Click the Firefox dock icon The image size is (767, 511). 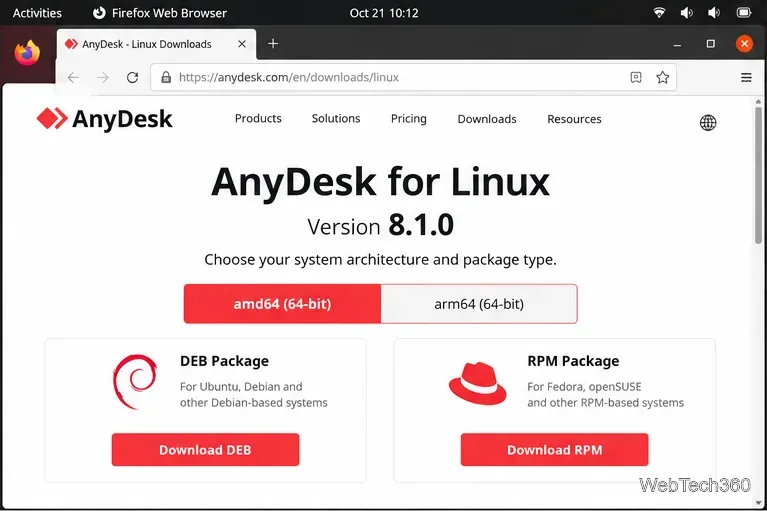27,53
